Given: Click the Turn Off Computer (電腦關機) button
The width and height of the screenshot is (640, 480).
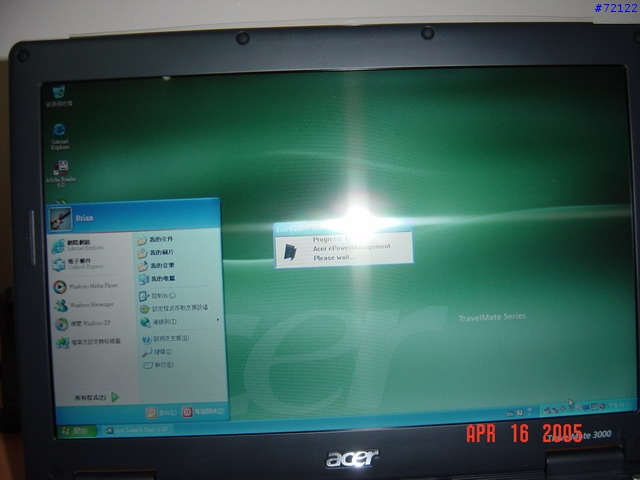Looking at the screenshot, I should [203, 412].
